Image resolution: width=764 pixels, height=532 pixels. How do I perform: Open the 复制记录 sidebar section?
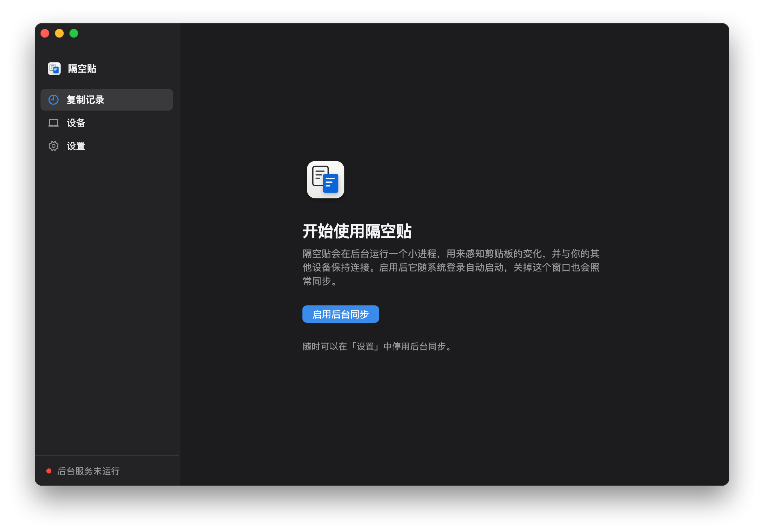tap(107, 100)
